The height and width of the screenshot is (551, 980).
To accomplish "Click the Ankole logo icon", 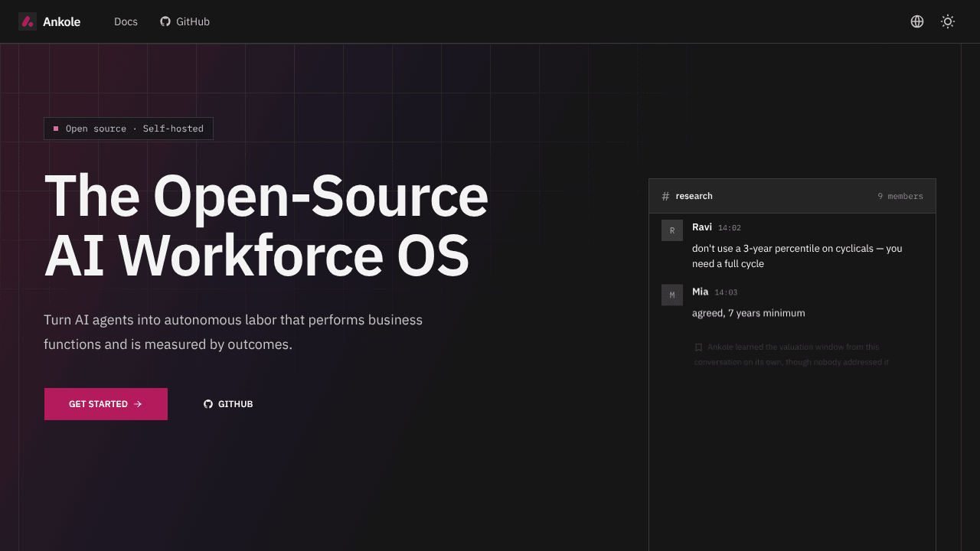I will coord(28,21).
